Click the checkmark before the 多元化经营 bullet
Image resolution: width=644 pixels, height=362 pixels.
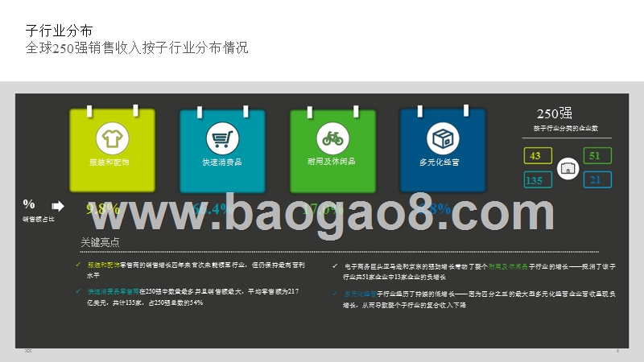pos(335,294)
